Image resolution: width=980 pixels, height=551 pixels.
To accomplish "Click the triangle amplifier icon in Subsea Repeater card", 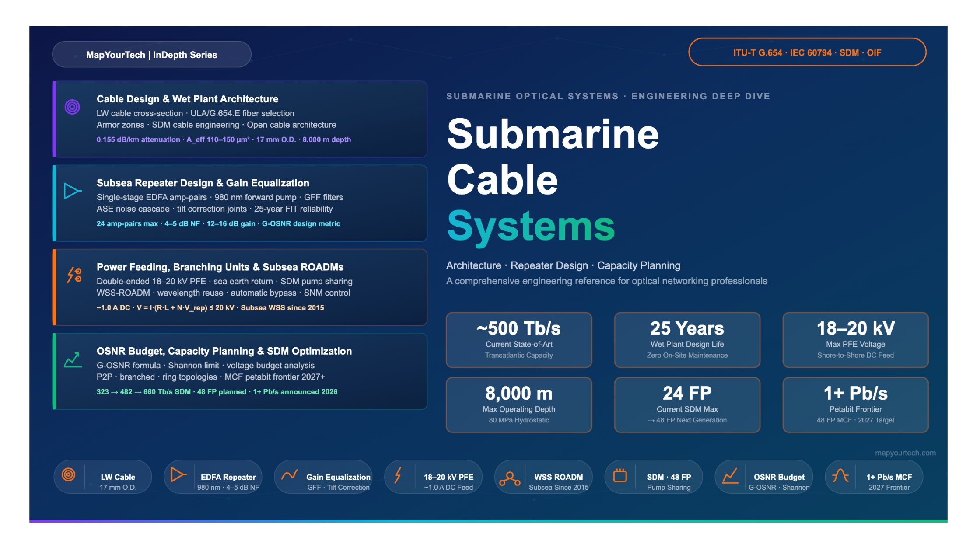I will coord(73,191).
